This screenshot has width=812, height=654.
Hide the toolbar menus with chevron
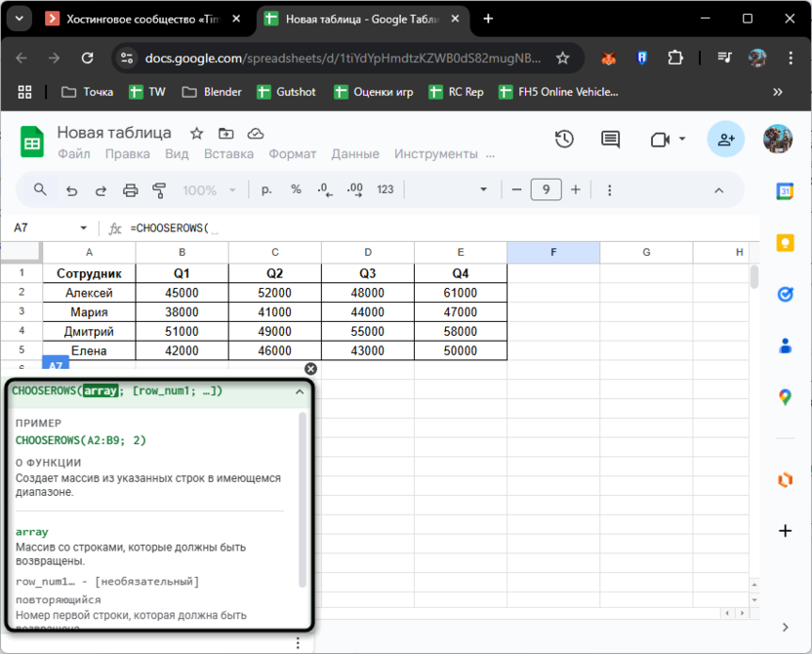point(719,190)
